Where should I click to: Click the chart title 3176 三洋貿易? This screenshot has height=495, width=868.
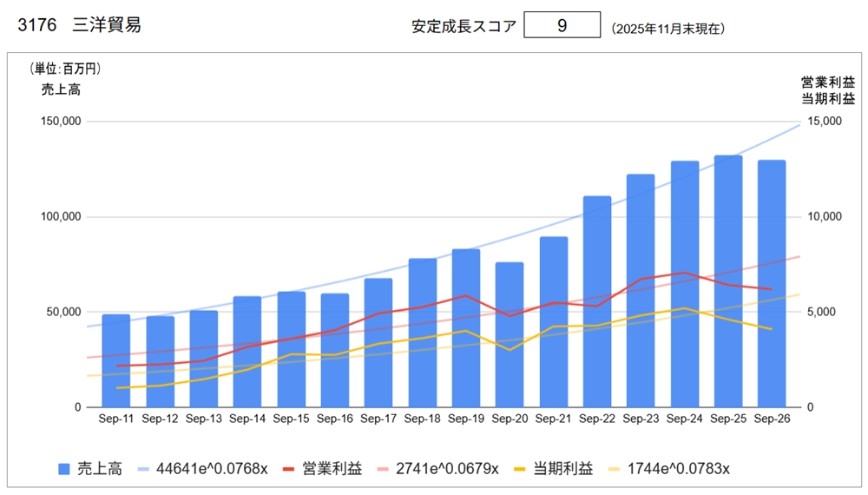[x=79, y=25]
